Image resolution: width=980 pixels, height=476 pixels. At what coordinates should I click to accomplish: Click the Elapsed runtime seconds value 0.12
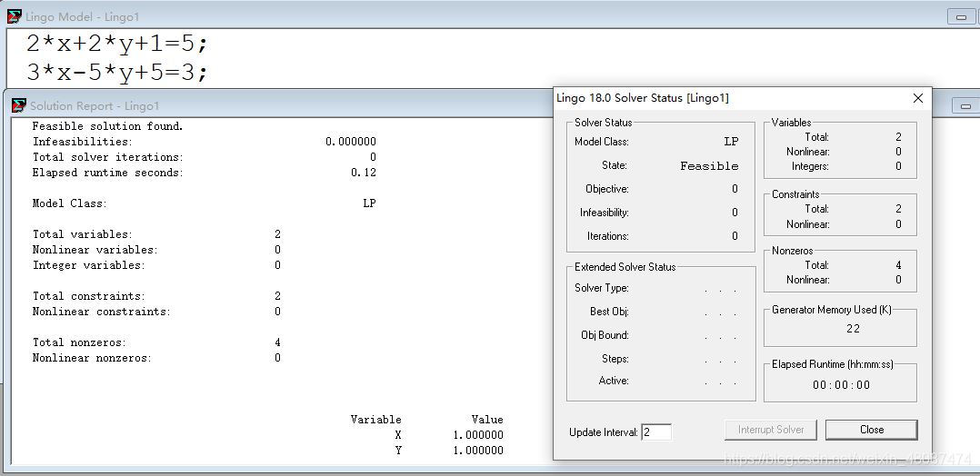tap(363, 173)
